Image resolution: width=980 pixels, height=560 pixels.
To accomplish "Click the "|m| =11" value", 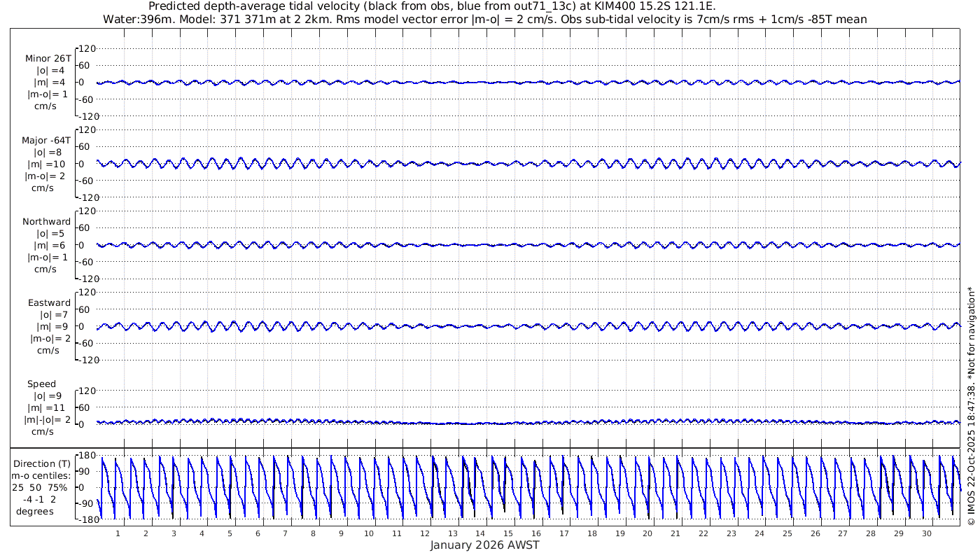I will tap(46, 408).
